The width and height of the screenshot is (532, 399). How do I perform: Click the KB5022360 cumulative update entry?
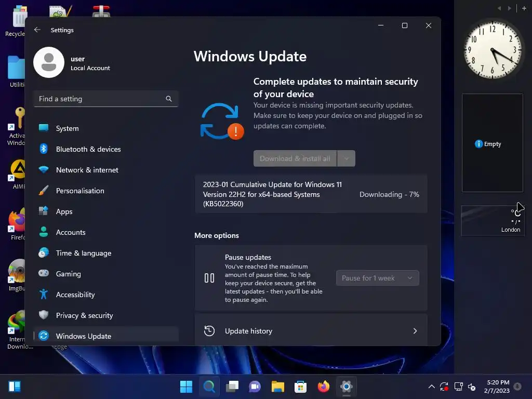click(311, 194)
